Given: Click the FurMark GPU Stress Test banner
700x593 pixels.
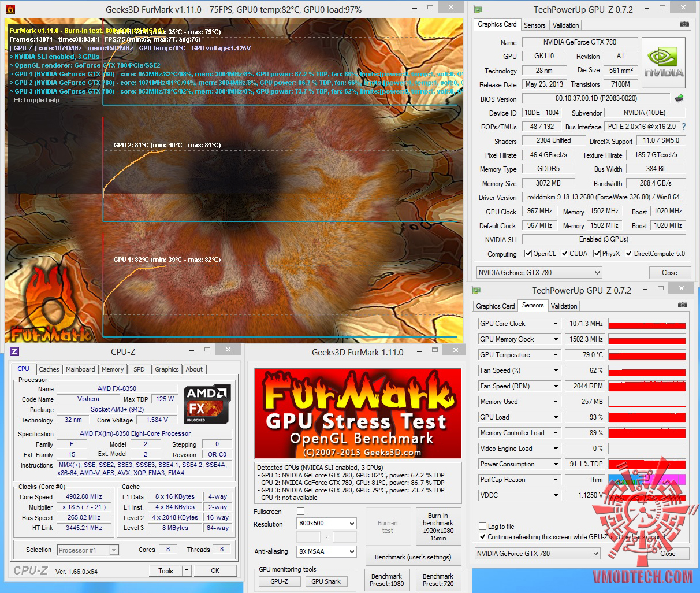Looking at the screenshot, I should pos(358,414).
